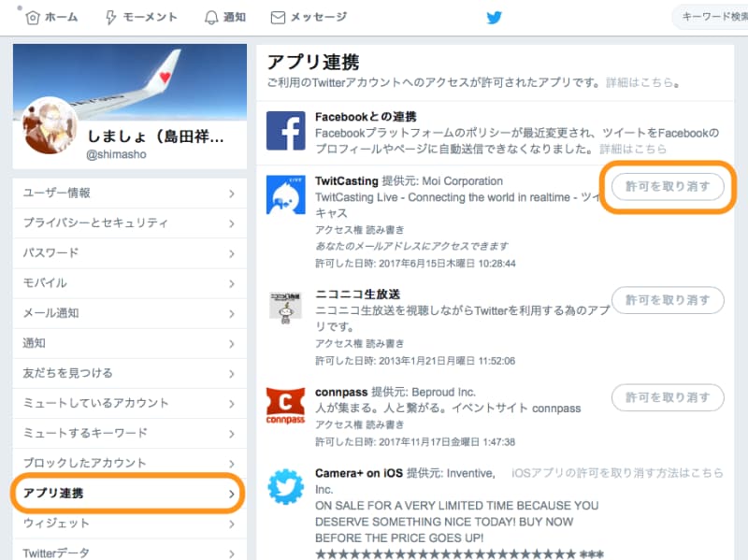
Task: Click the orange connpass app icon
Action: tap(285, 406)
